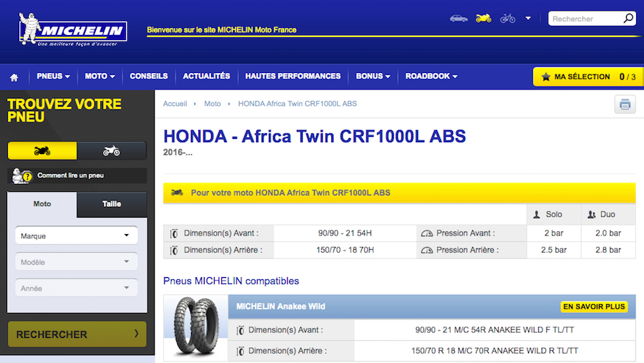Select the yellow motorcycle icon in header

(484, 19)
